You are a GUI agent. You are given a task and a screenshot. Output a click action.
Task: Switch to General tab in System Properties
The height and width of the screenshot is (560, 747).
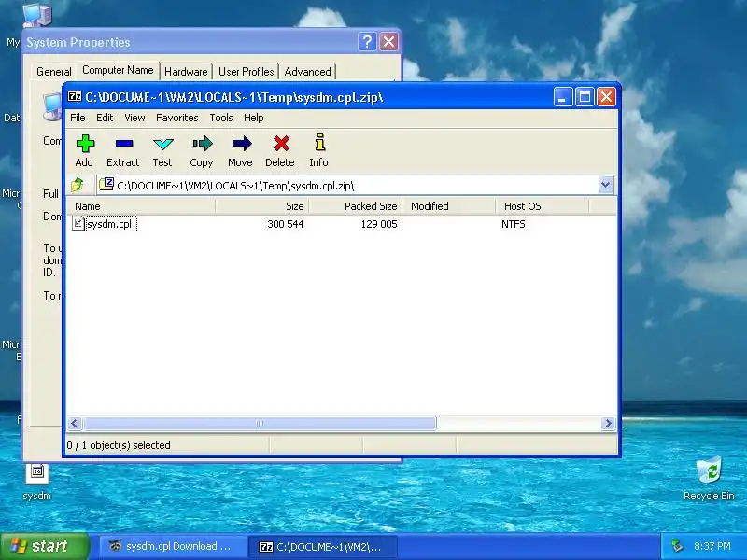click(x=54, y=72)
